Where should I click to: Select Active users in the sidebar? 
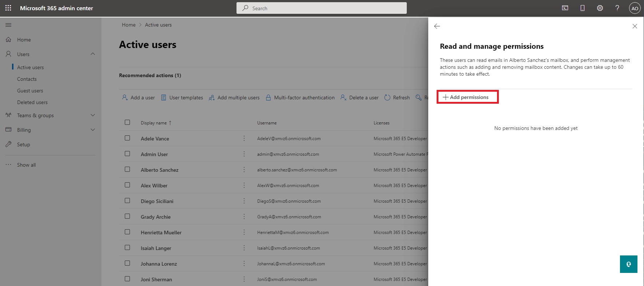30,67
